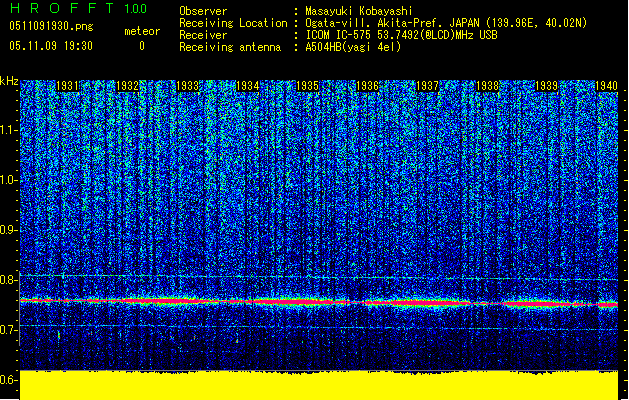Click the 1938 time marker
Viewport: 629px width, 400px height.
pyautogui.click(x=487, y=86)
